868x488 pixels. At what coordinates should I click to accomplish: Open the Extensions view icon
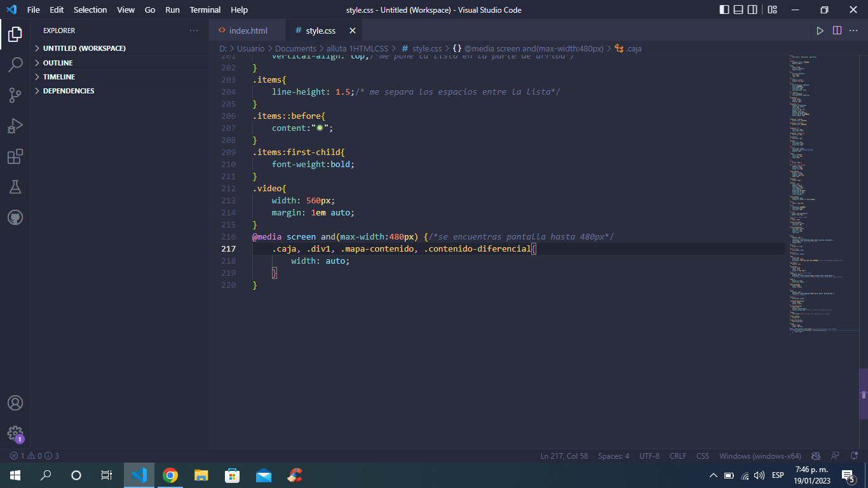pyautogui.click(x=15, y=156)
